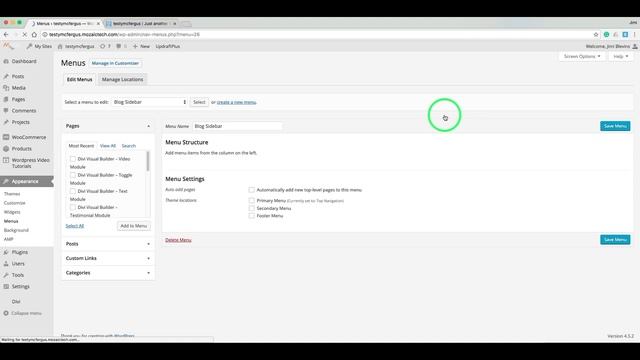Click the Pages icon in sidebar
640x360 pixels.
[x=6, y=99]
